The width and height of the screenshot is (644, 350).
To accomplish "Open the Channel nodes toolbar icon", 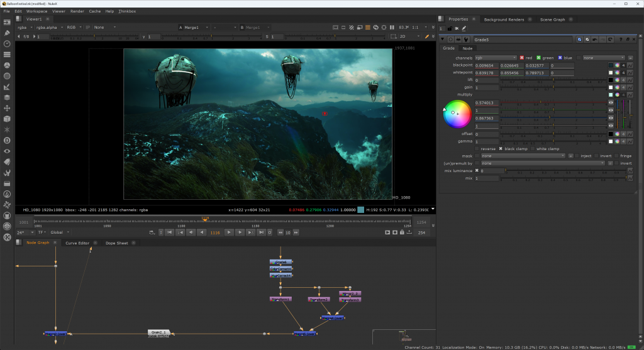I will click(x=7, y=54).
